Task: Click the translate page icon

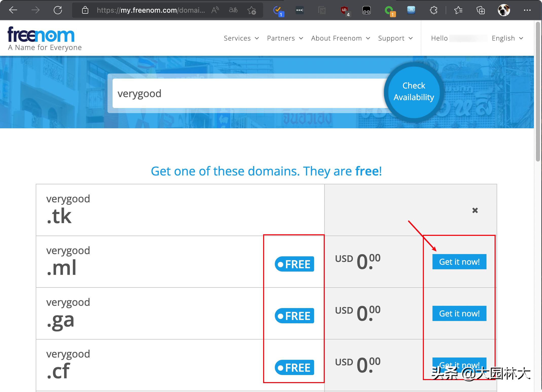Action: point(233,10)
